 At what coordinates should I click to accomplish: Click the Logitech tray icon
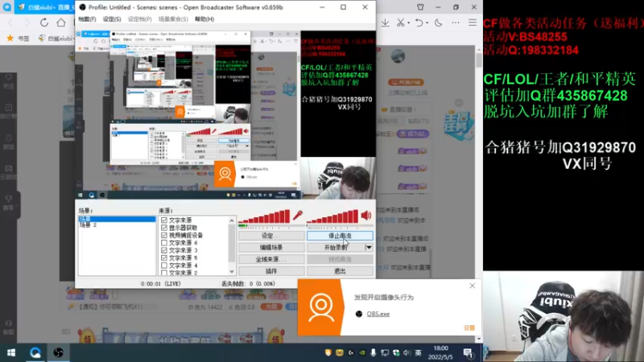coord(351,352)
